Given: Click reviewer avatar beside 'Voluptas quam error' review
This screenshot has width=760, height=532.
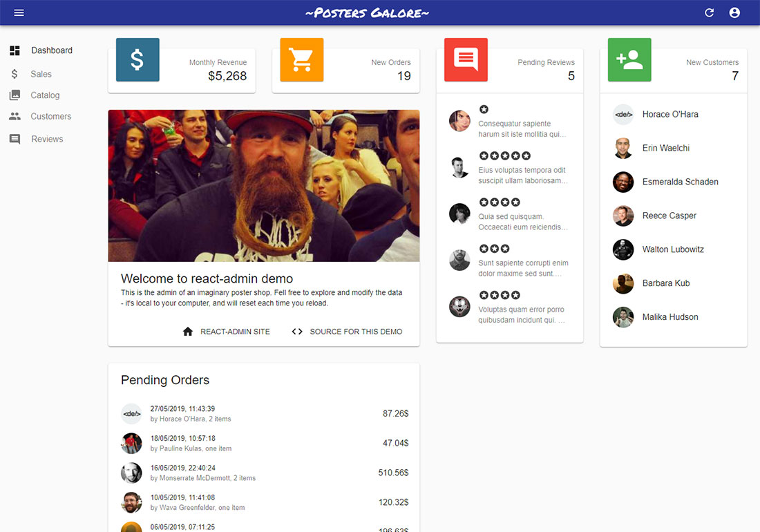Looking at the screenshot, I should point(459,307).
